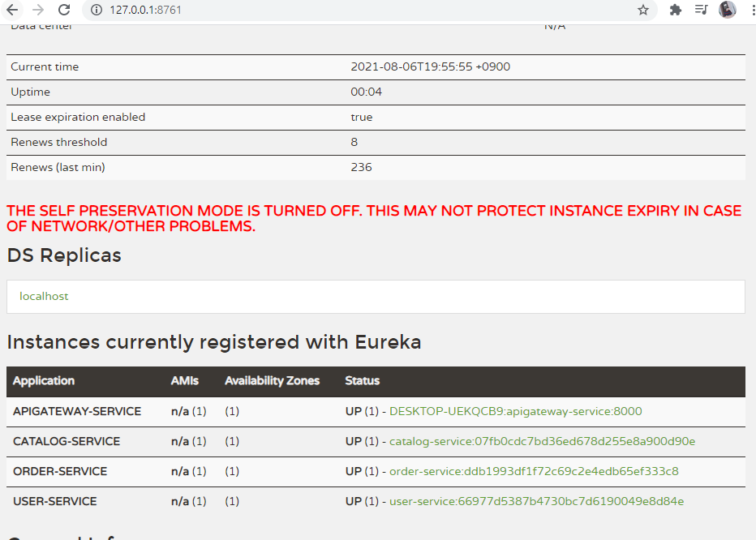This screenshot has height=540, width=756.
Task: Click the red self preservation warning text
Action: (374, 218)
